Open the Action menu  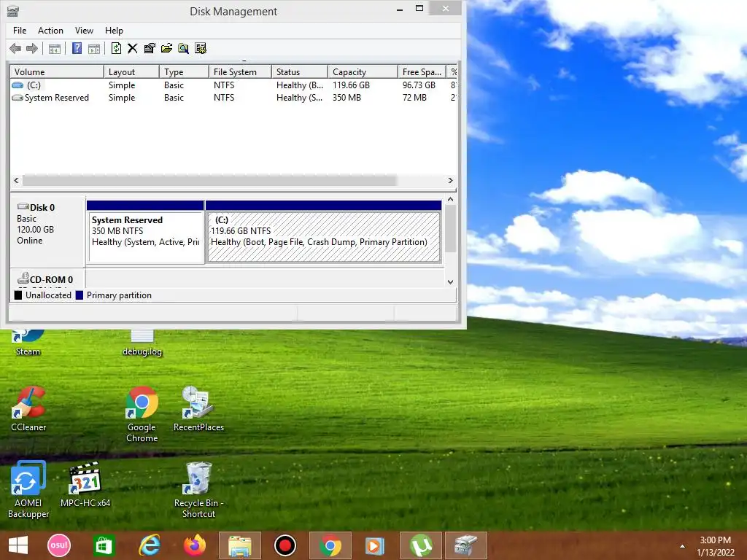tap(50, 31)
